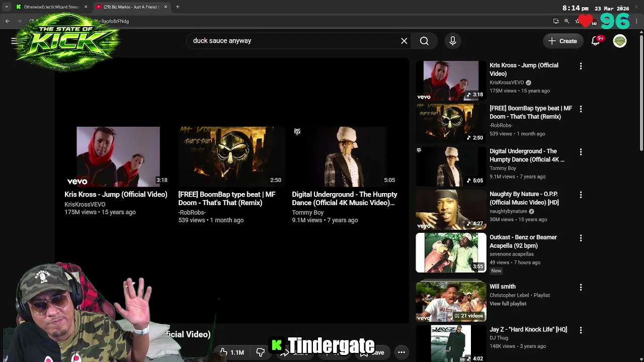Viewport: 644px width, 362px height.
Task: Open end-screen title Kris Kross - Jump (Official Video)
Action: [x=116, y=195]
